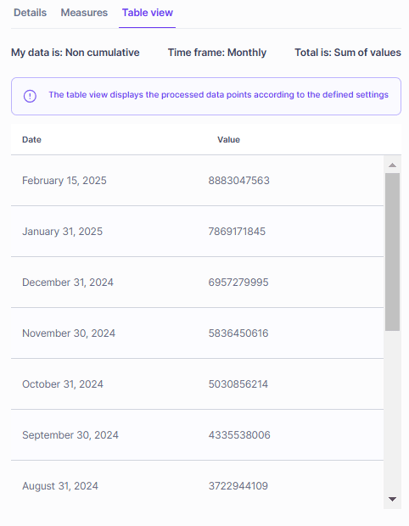The height and width of the screenshot is (526, 409).
Task: Click the 'Total is: Sum of values' label
Action: pos(348,53)
